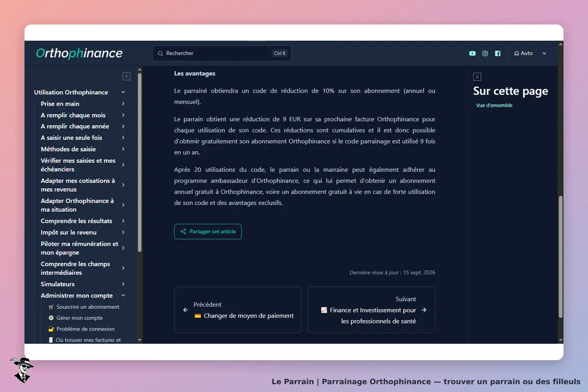The height and width of the screenshot is (392, 588).
Task: Click the gear icon by Gérer mon compte
Action: pyautogui.click(x=51, y=318)
